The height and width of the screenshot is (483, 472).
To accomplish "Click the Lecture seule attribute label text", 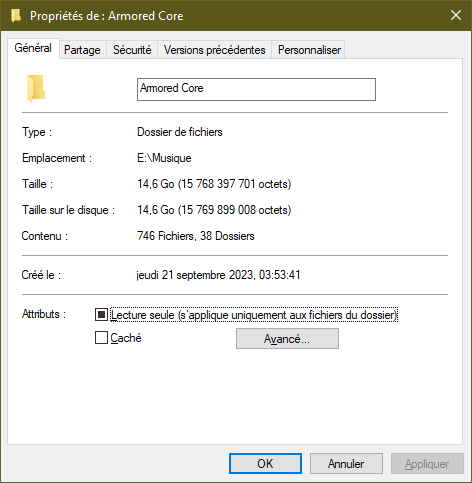I will (254, 315).
